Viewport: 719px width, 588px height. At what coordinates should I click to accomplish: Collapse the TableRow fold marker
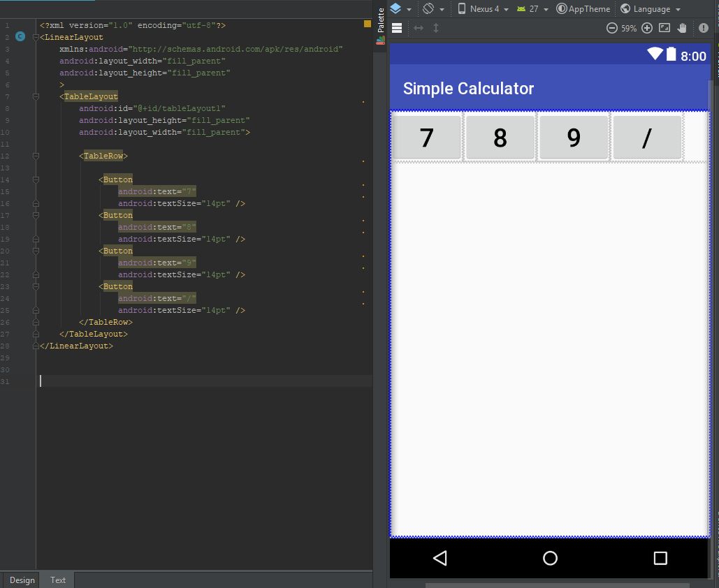tap(36, 156)
